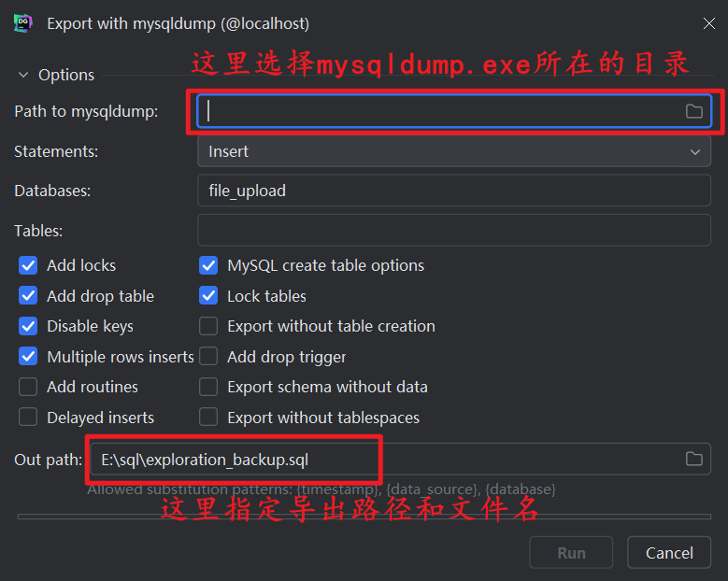Uncheck Add locks checkbox
The image size is (728, 581).
(x=28, y=265)
